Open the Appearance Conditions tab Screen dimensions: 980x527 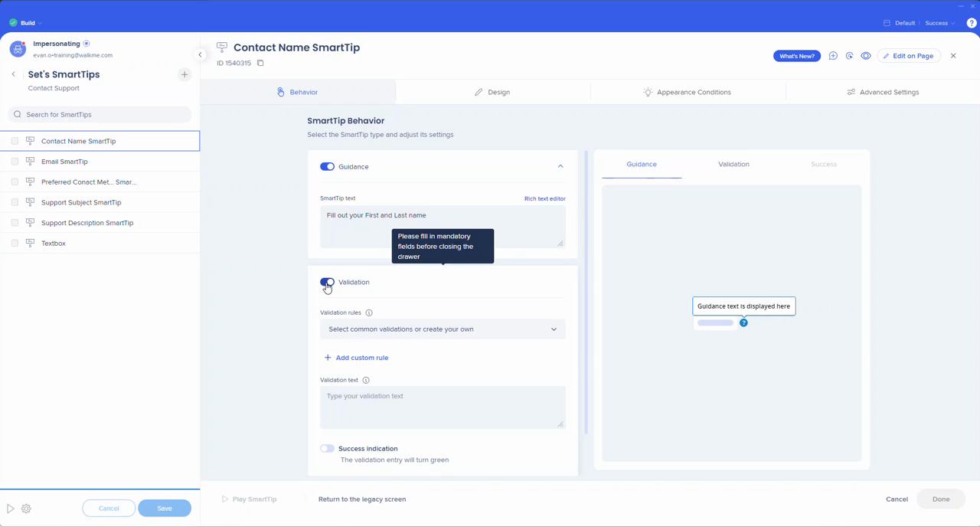tap(688, 92)
